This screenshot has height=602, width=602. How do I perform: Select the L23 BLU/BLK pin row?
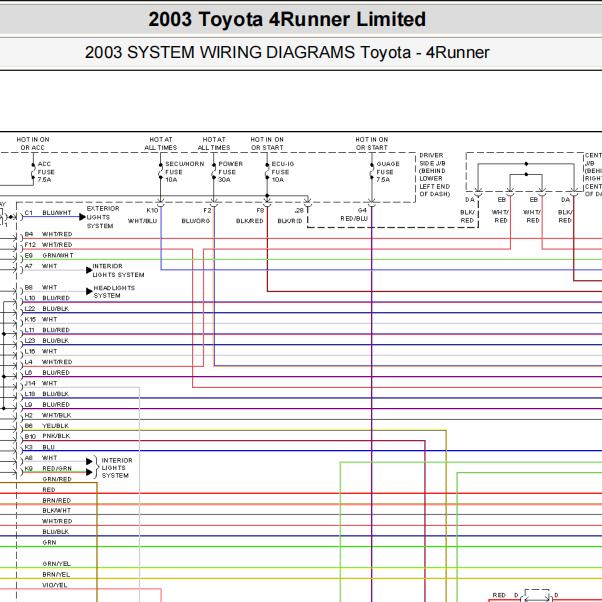tap(47, 341)
